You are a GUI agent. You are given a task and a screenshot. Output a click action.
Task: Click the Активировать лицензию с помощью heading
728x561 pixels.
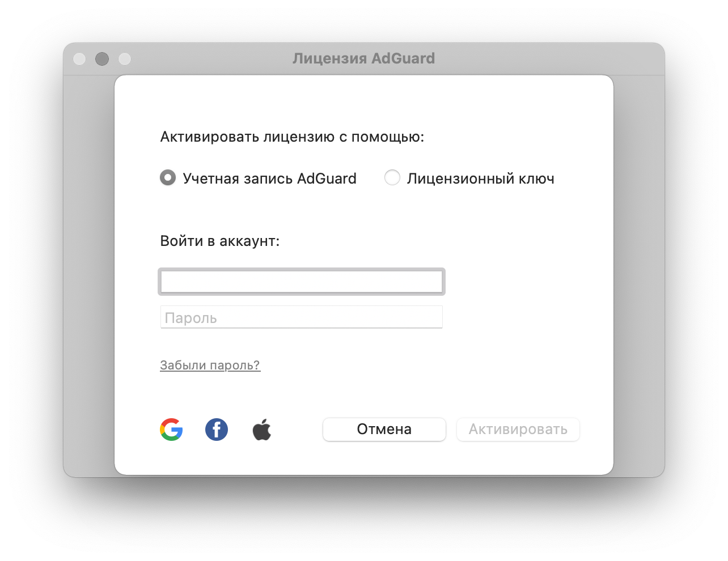(292, 137)
